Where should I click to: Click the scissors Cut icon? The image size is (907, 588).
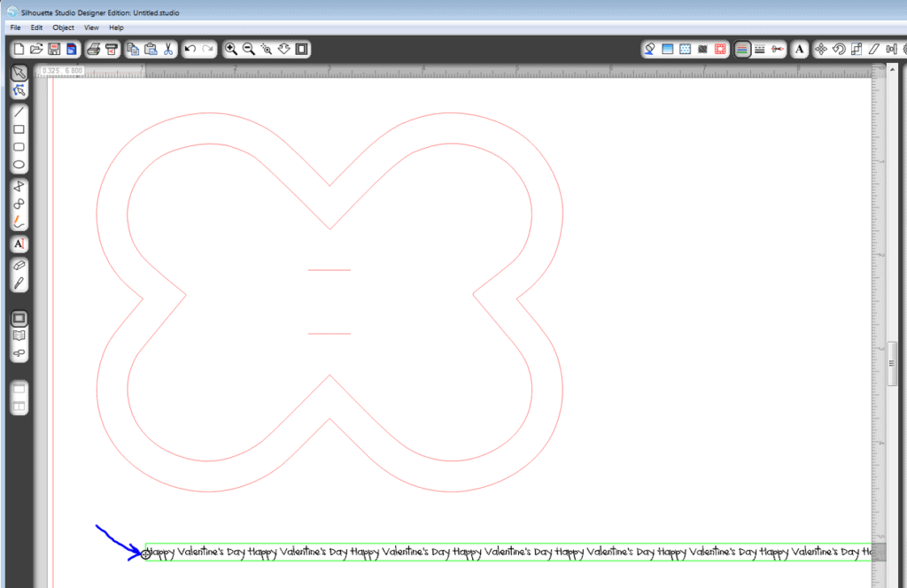pyautogui.click(x=166, y=49)
